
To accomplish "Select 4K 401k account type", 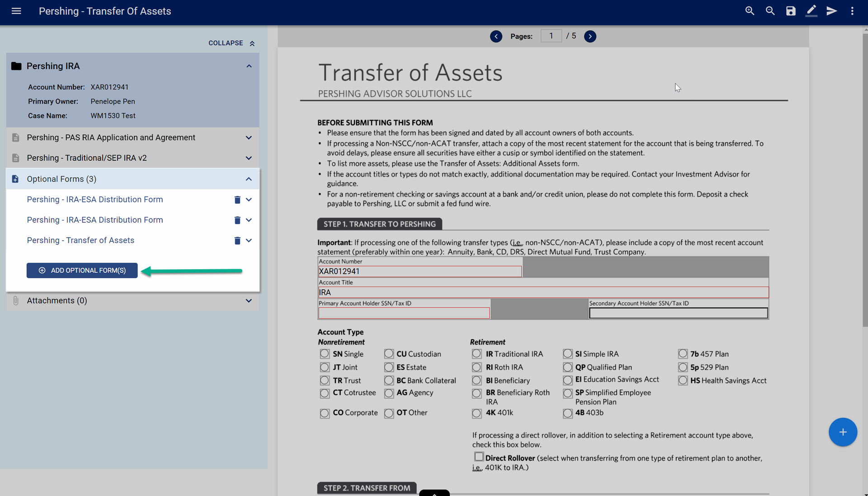I will [476, 413].
